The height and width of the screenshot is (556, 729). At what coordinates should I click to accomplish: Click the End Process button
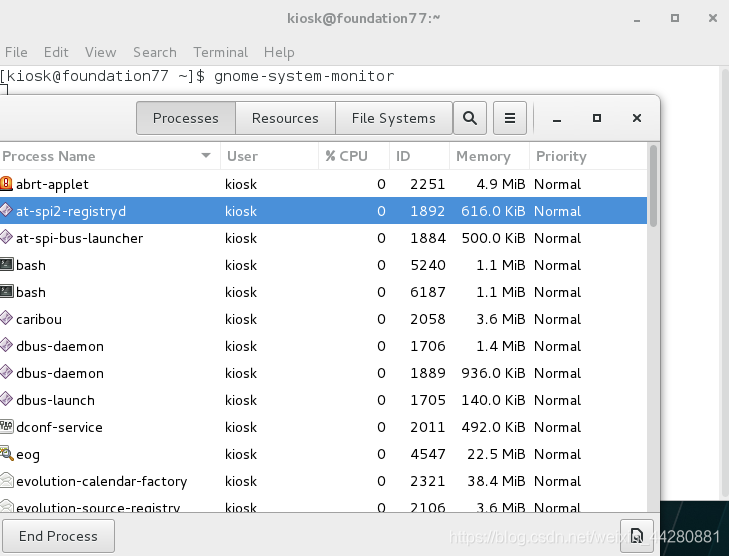click(x=58, y=536)
